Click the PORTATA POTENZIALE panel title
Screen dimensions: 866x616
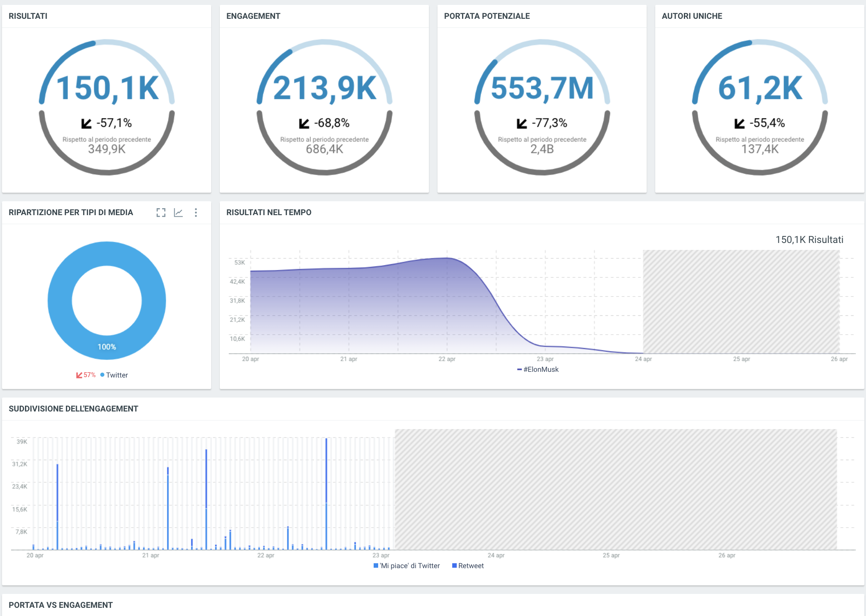click(x=487, y=16)
